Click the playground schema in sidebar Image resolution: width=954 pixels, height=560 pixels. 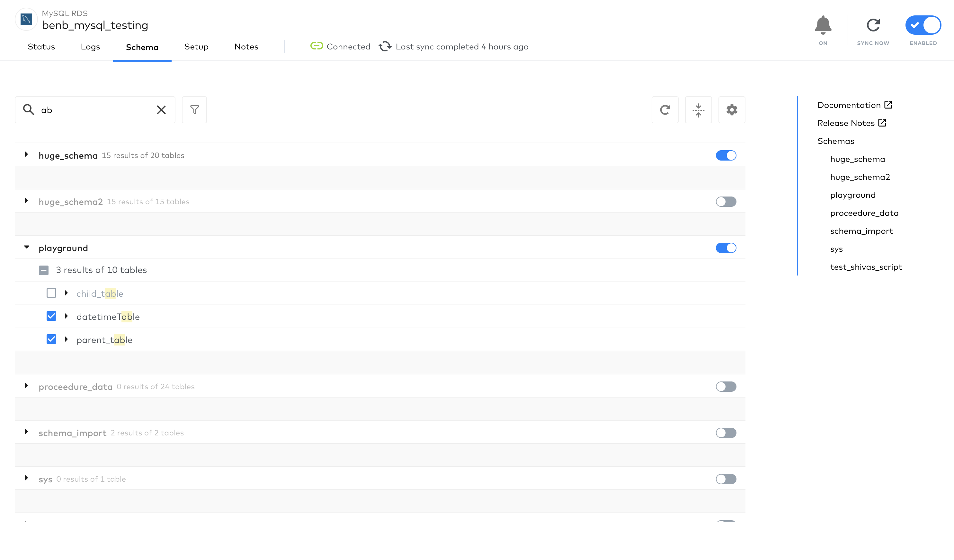(x=853, y=195)
